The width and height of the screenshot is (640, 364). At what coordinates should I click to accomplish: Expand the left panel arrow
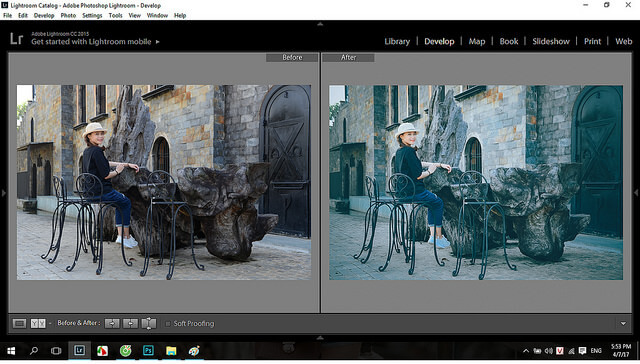coord(3,193)
